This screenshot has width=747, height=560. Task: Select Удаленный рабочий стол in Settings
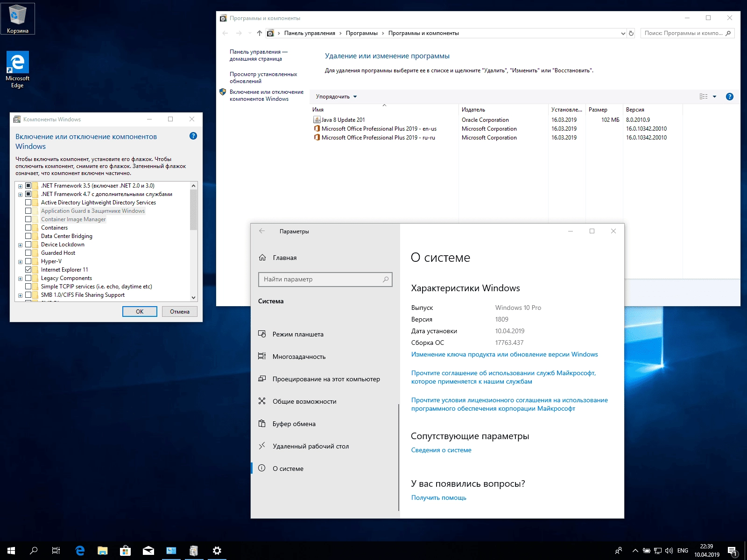point(324,446)
